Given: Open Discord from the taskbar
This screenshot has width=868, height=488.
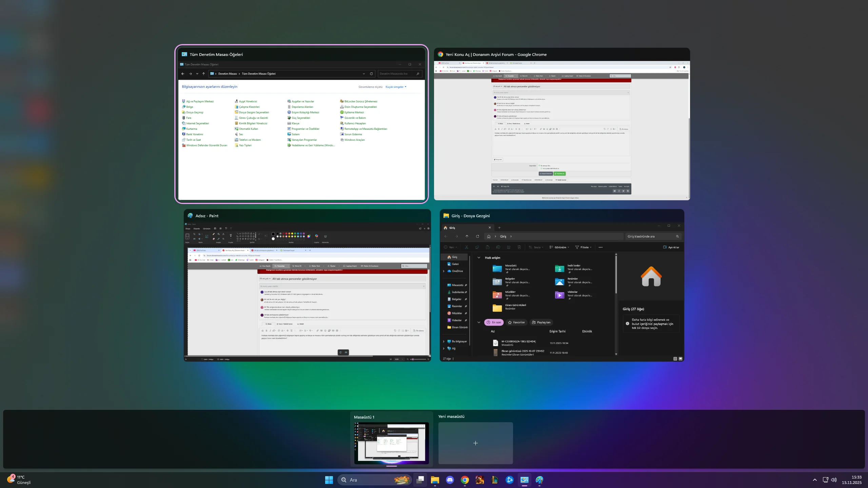Looking at the screenshot, I should click(450, 480).
